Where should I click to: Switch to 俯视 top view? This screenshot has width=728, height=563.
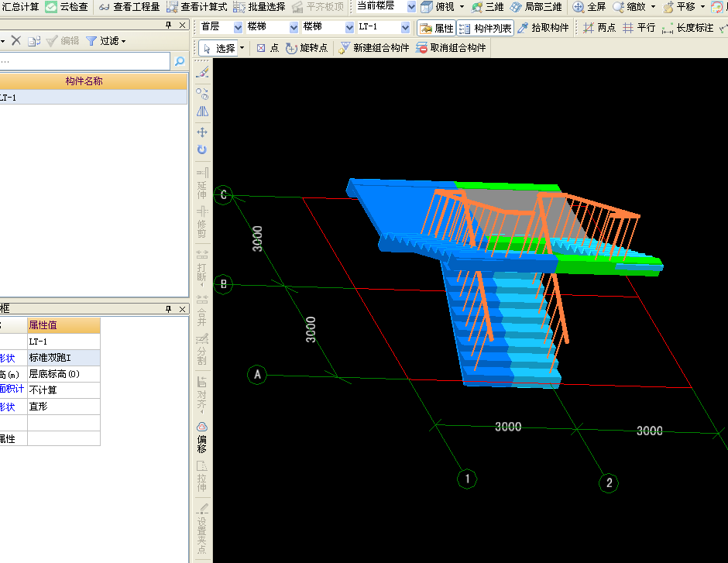[x=438, y=7]
